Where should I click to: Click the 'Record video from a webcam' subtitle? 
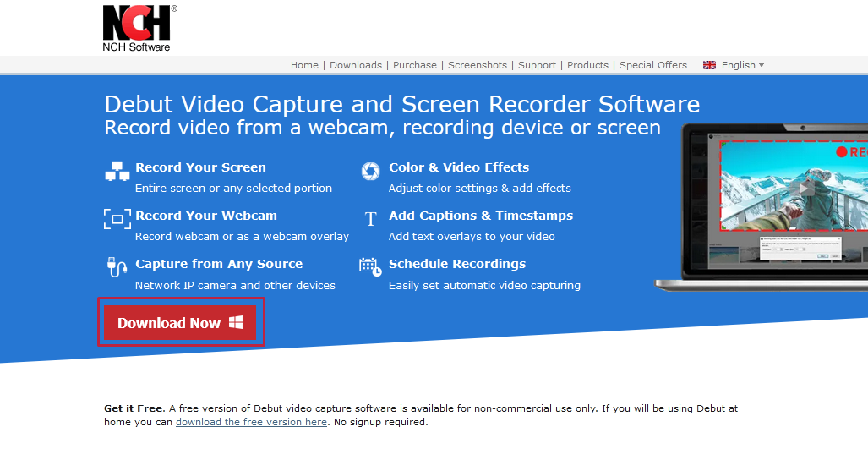(x=382, y=128)
